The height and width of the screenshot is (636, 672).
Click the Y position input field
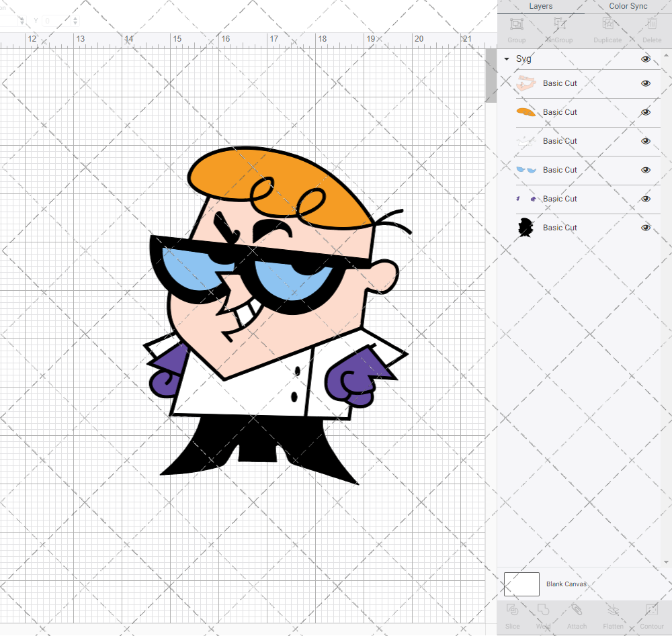56,21
